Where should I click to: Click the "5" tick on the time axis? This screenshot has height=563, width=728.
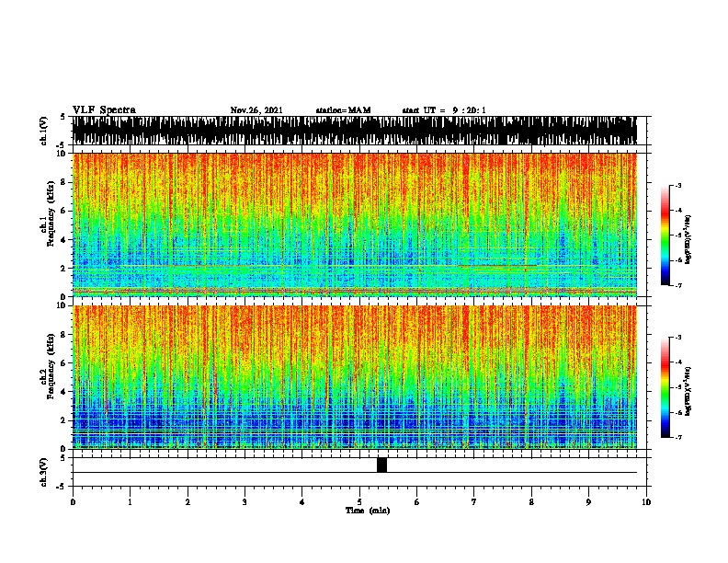pyautogui.click(x=359, y=501)
